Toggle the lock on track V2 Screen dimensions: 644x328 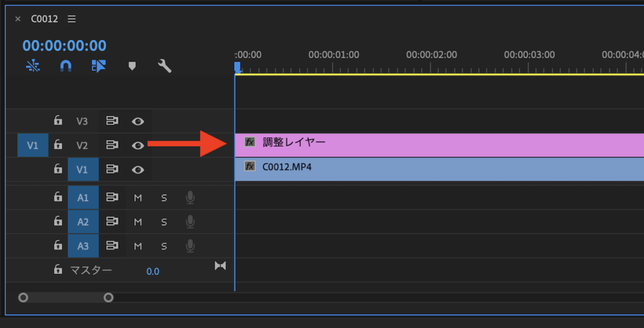click(x=58, y=145)
